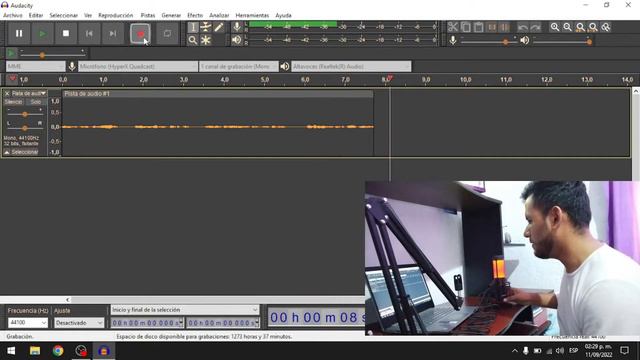Screen dimensions: 640x360
Task: Click the Zoom Toggle icon
Action: click(x=606, y=27)
